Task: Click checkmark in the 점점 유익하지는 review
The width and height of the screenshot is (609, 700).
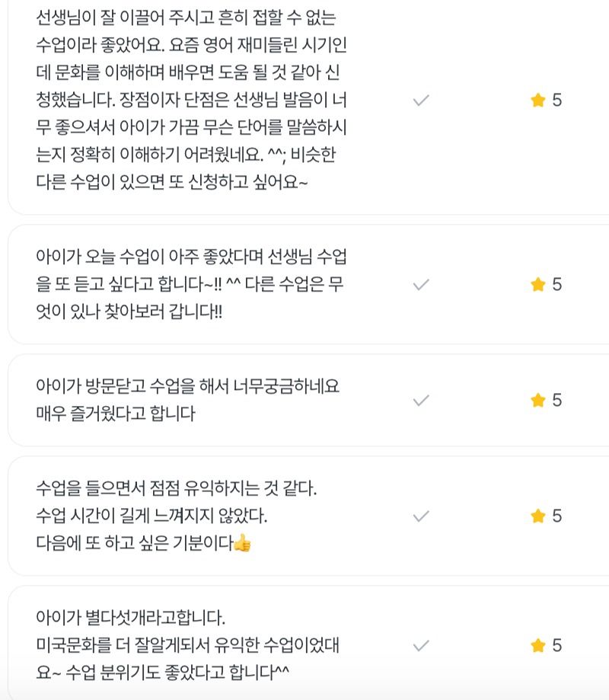Action: [x=421, y=516]
